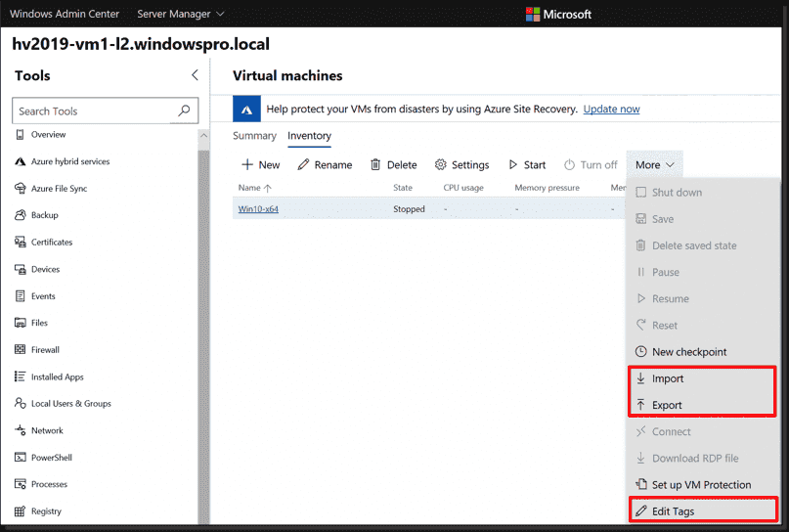Sort by CPU usage column header
Image resolution: width=789 pixels, height=532 pixels.
click(463, 188)
